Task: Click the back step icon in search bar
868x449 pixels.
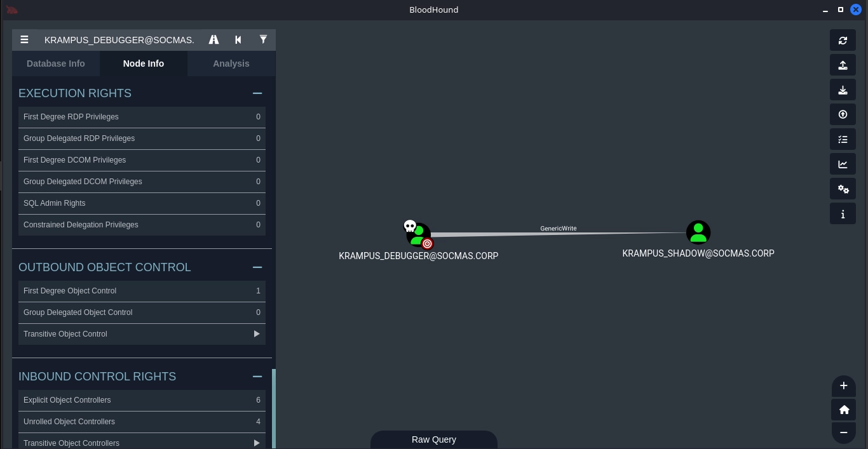Action: pos(238,39)
